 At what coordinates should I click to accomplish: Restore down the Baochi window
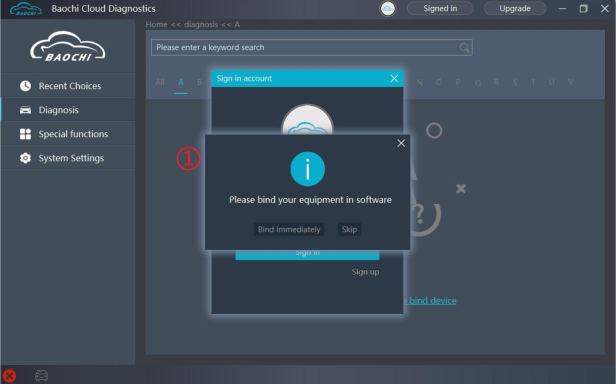(x=583, y=8)
